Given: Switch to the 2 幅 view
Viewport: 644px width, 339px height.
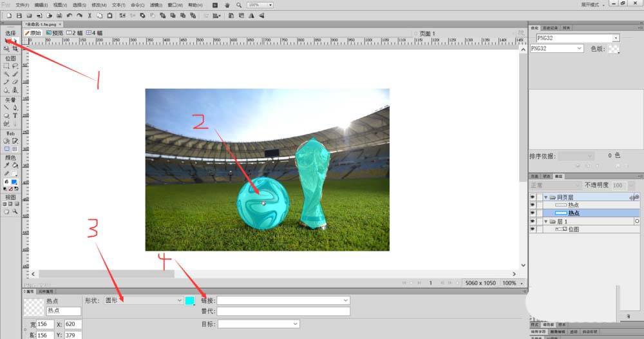Looking at the screenshot, I should click(x=75, y=33).
